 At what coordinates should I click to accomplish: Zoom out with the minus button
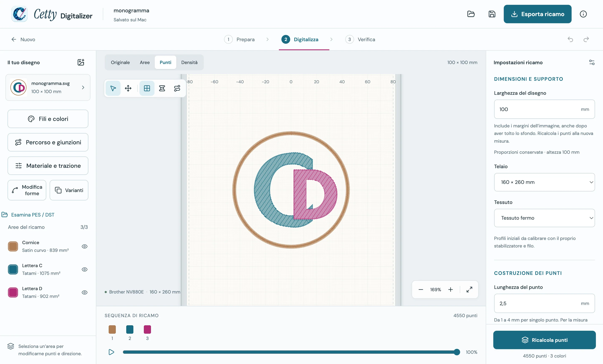[x=421, y=290]
